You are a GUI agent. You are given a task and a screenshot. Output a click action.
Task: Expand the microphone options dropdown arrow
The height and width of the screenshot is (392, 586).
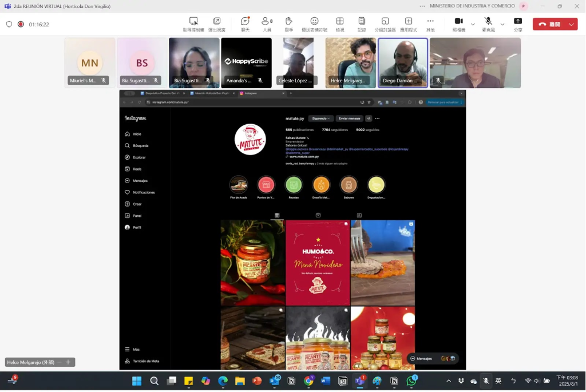[502, 24]
